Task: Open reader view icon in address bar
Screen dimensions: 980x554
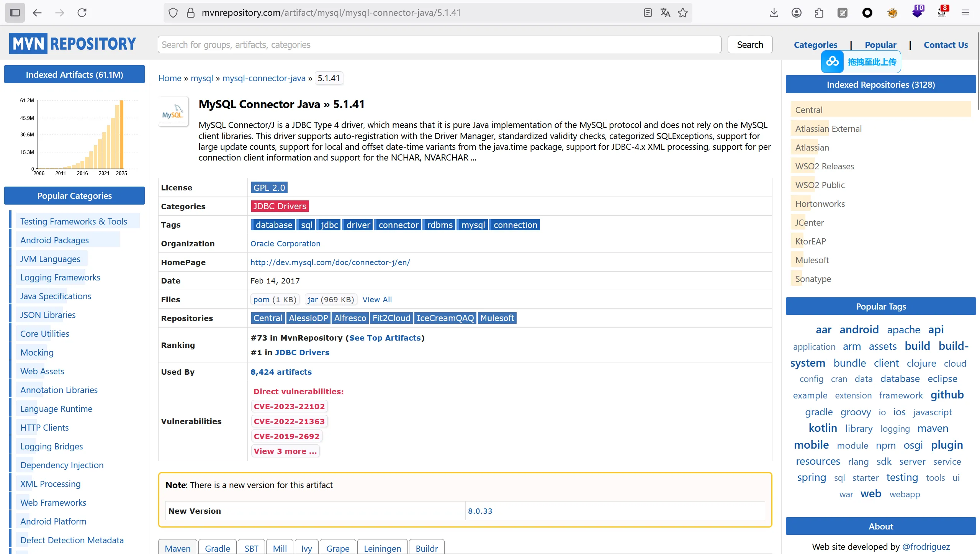Action: click(x=648, y=13)
